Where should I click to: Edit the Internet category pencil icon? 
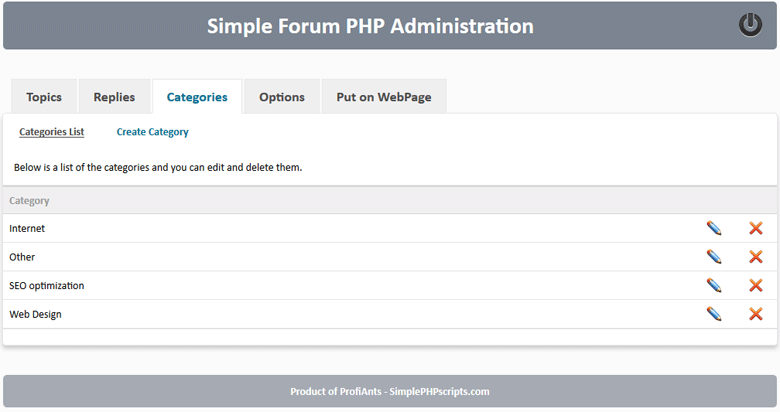click(714, 228)
